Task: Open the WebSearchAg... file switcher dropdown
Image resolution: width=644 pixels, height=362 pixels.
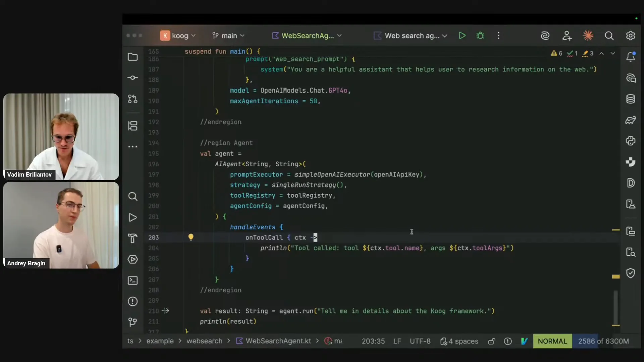Action: tap(307, 36)
